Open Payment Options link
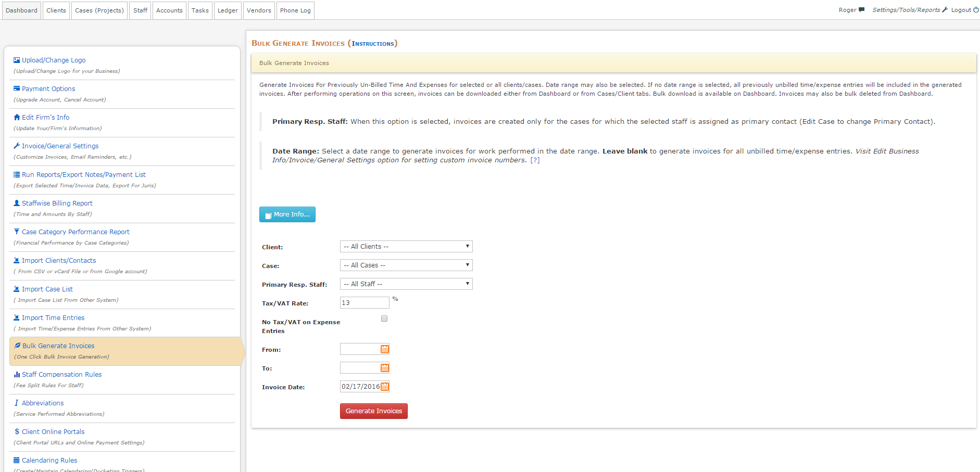Viewport: 980px width, 472px height. pos(48,89)
